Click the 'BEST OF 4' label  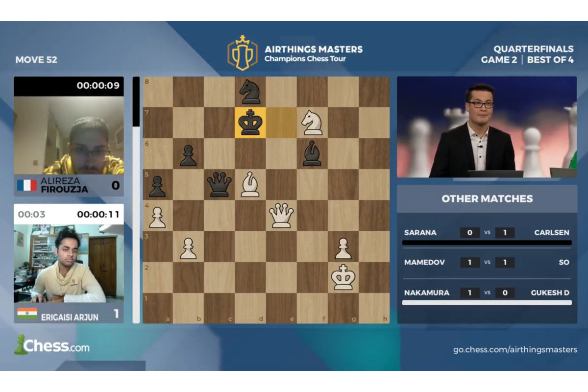coord(550,60)
